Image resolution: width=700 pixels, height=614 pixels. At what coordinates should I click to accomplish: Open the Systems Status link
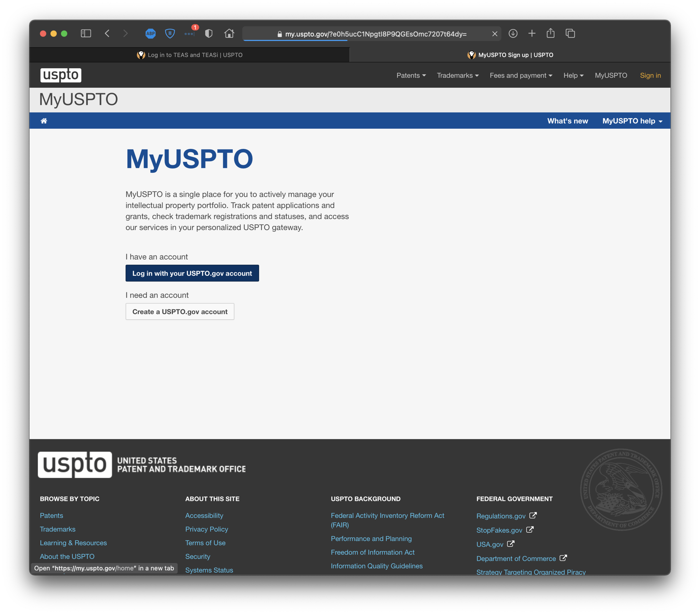209,570
